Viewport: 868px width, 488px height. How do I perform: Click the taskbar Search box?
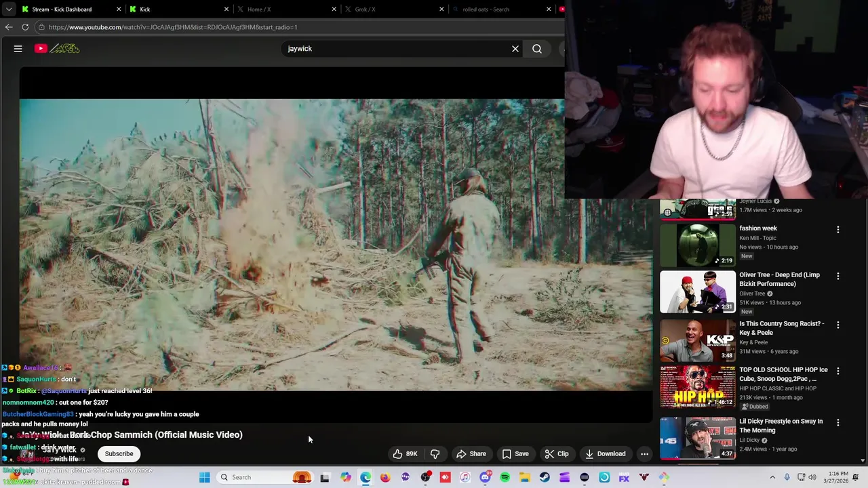[x=265, y=477]
